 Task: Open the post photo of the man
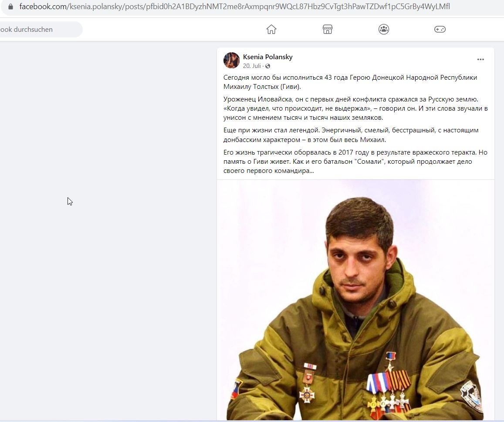click(355, 300)
